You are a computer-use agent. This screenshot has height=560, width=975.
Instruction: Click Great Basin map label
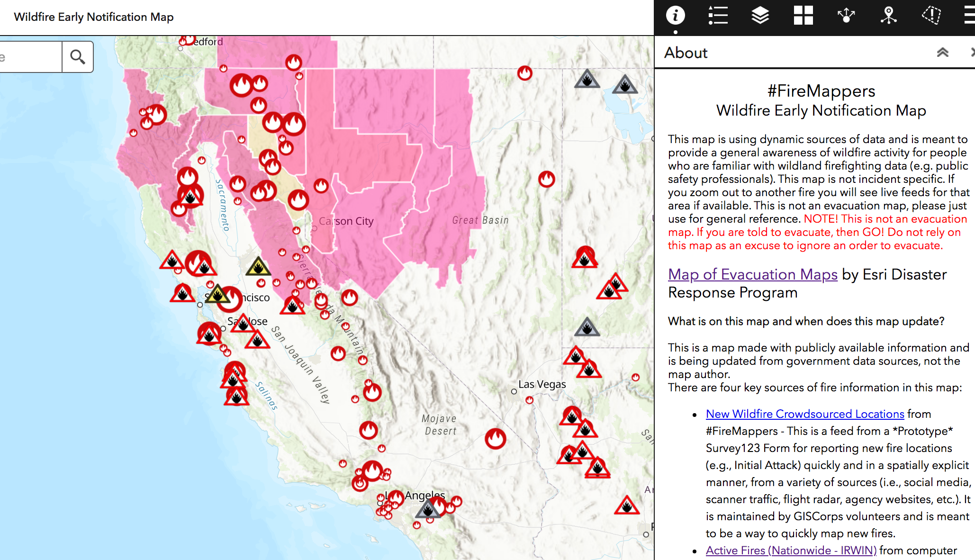pos(480,220)
